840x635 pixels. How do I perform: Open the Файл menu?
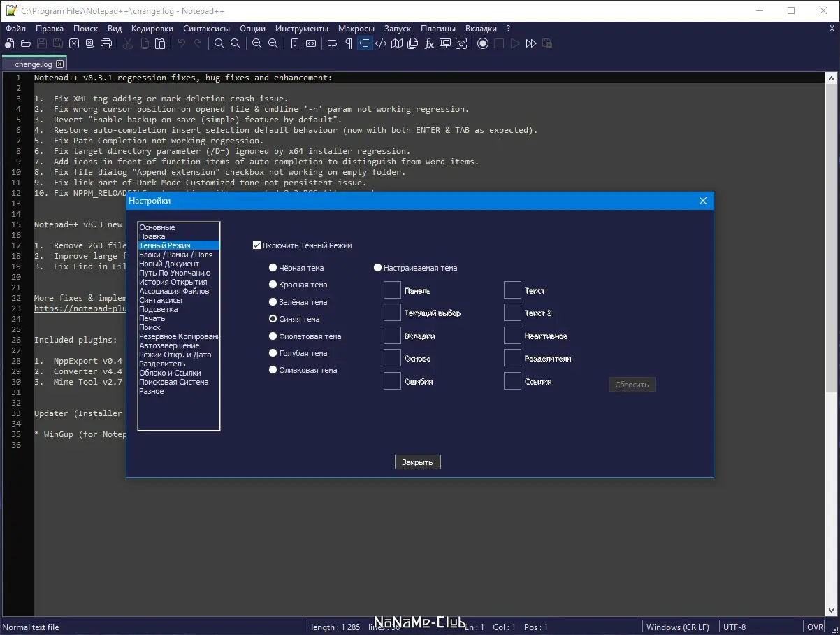[15, 29]
